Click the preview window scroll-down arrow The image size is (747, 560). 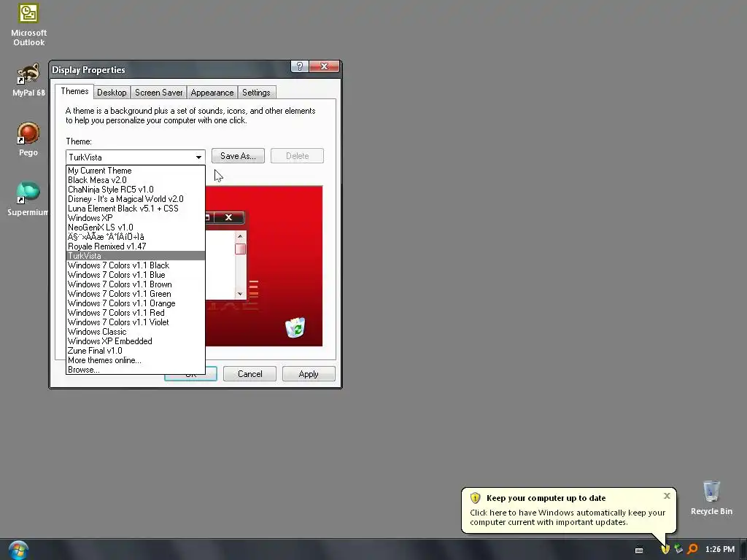[x=240, y=294]
